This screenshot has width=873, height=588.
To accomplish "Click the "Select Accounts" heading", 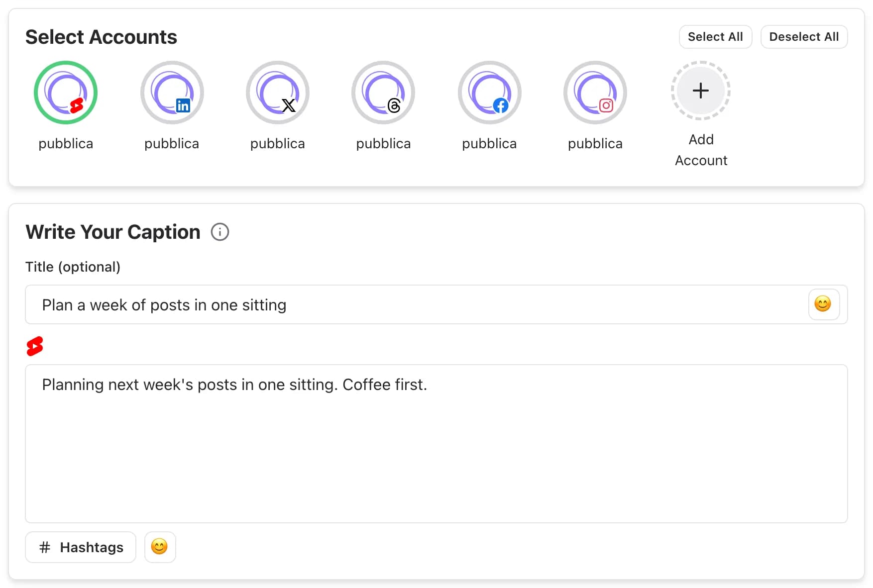I will point(101,37).
